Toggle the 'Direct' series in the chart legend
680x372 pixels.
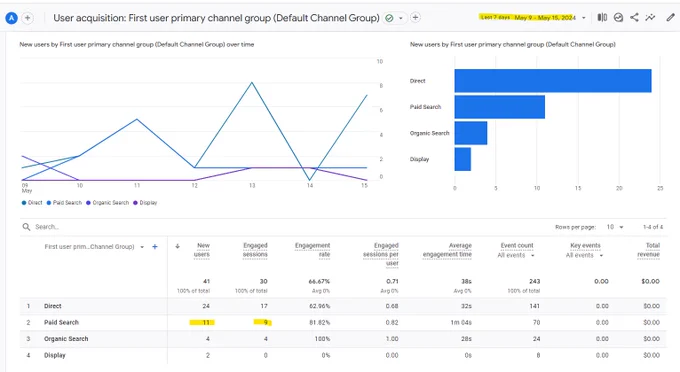pos(32,202)
